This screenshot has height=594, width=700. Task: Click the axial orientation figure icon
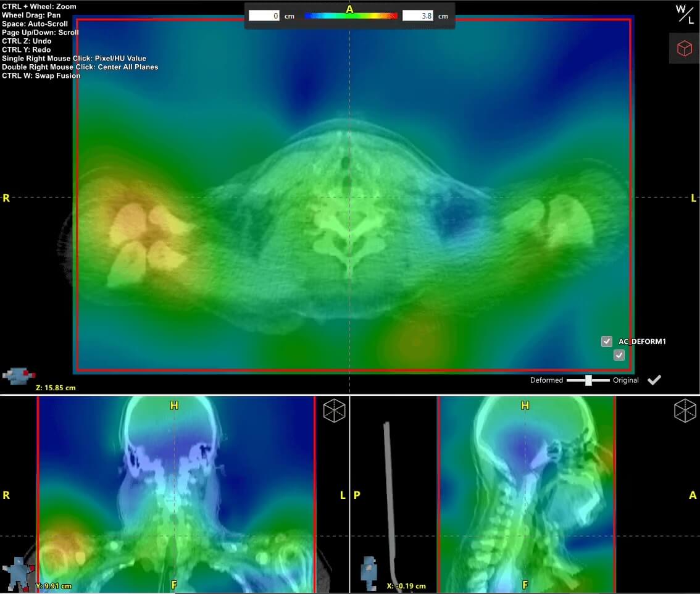click(19, 374)
